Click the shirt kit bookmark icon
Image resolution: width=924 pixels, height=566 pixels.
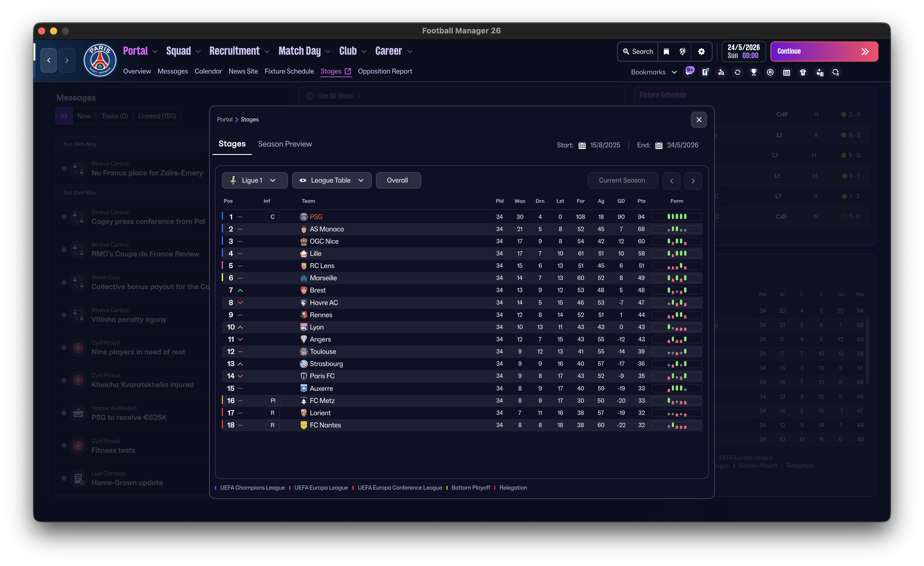pyautogui.click(x=803, y=72)
